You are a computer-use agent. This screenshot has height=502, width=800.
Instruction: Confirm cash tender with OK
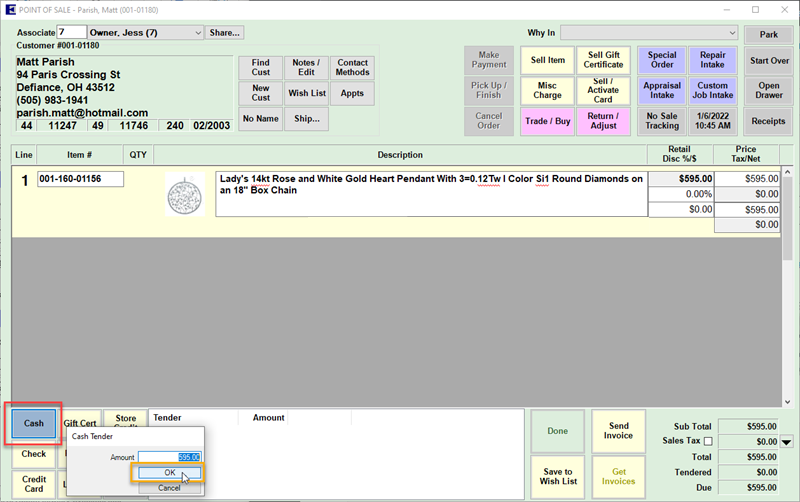tap(169, 473)
